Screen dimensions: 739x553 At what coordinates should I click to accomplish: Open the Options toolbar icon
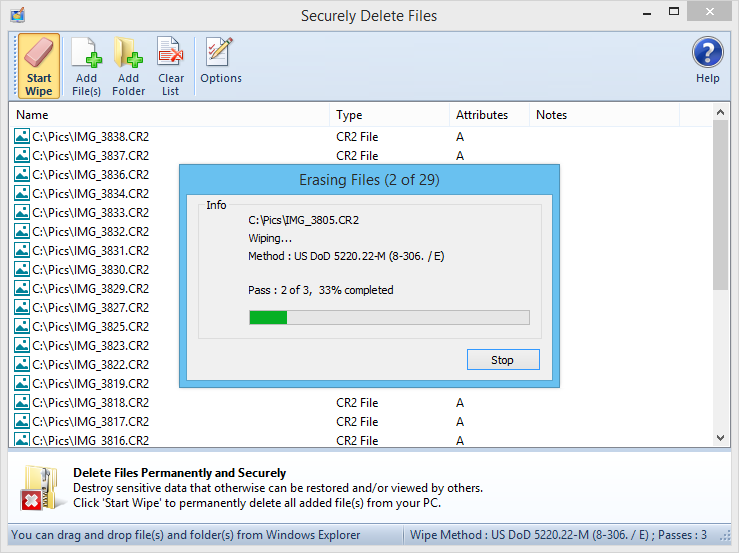[221, 61]
